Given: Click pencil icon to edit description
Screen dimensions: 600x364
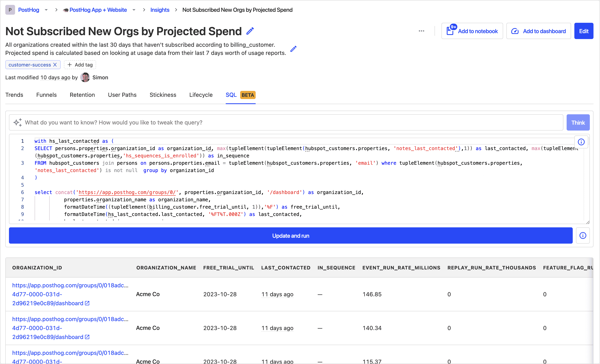Looking at the screenshot, I should [x=293, y=49].
